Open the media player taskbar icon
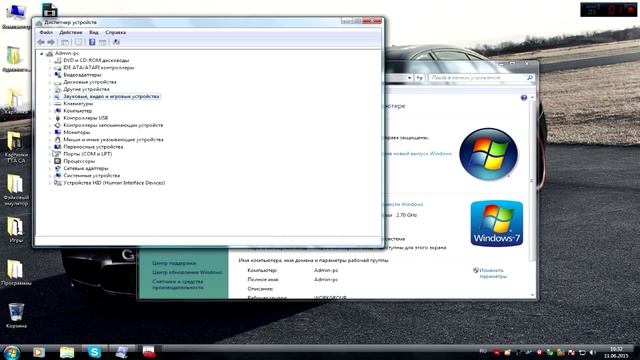 pyautogui.click(x=39, y=352)
